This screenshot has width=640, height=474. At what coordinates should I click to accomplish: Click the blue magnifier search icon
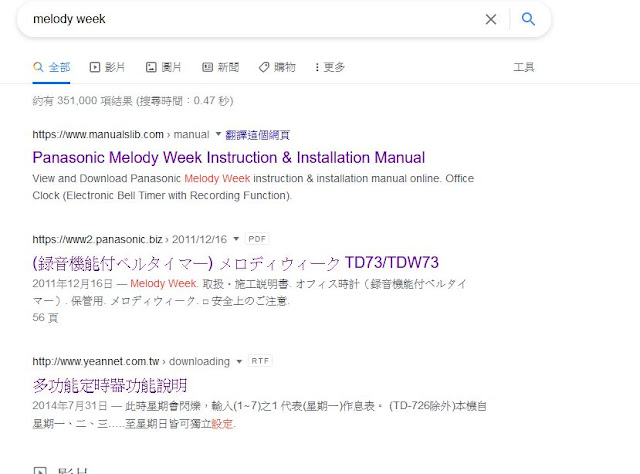[528, 19]
